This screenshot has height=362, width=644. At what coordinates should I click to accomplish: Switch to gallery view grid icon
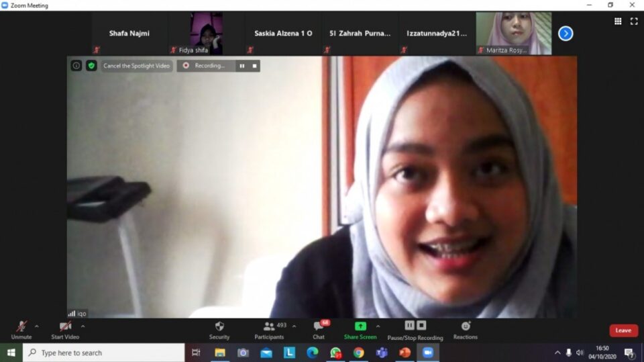coord(618,21)
